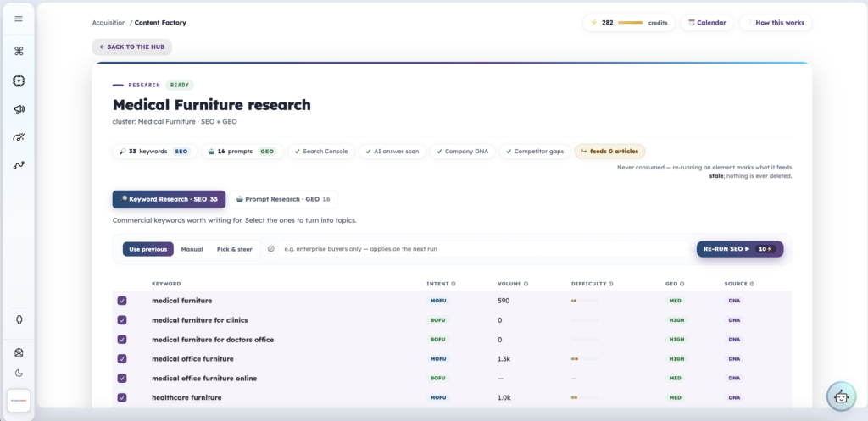Image resolution: width=868 pixels, height=421 pixels.
Task: Click the Acquisition breadcrumb link
Action: [x=109, y=23]
